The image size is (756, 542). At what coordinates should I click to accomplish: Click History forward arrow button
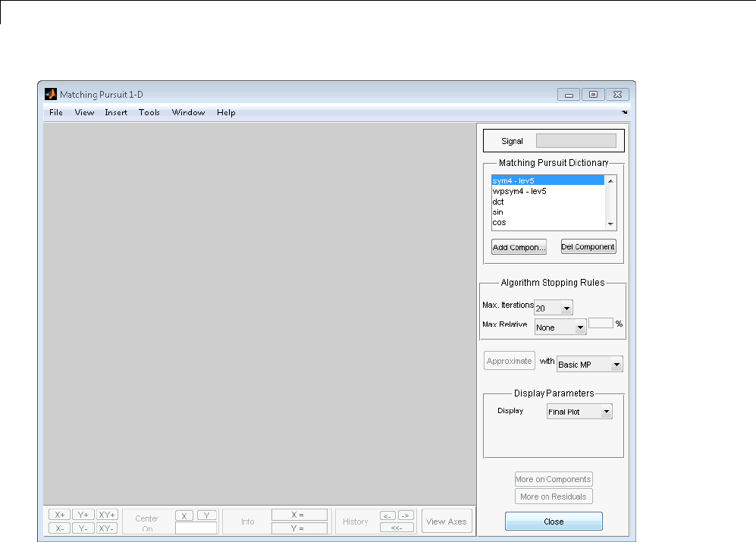[406, 515]
